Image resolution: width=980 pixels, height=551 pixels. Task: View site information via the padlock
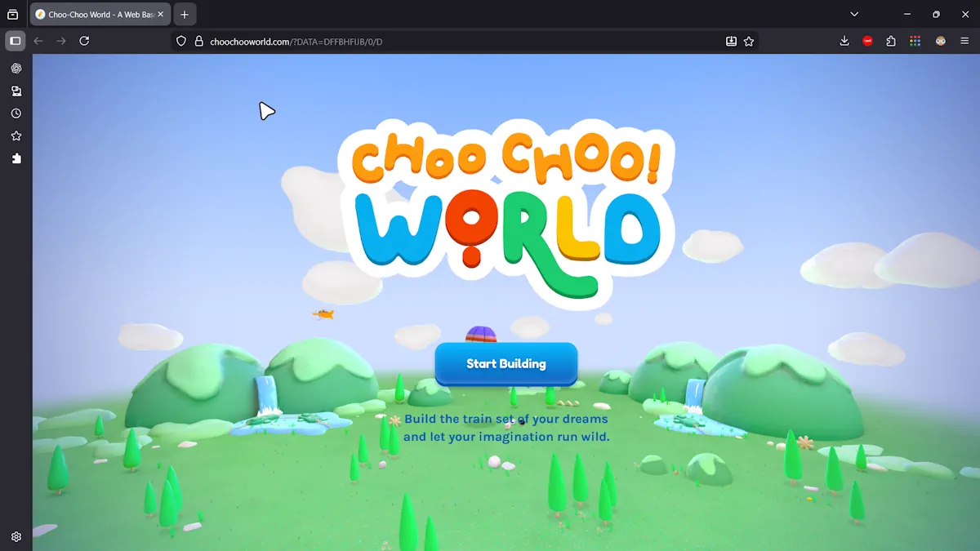pyautogui.click(x=198, y=41)
